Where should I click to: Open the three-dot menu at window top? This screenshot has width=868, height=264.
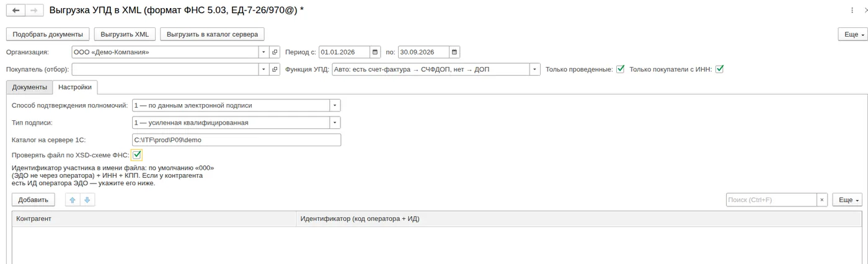853,11
